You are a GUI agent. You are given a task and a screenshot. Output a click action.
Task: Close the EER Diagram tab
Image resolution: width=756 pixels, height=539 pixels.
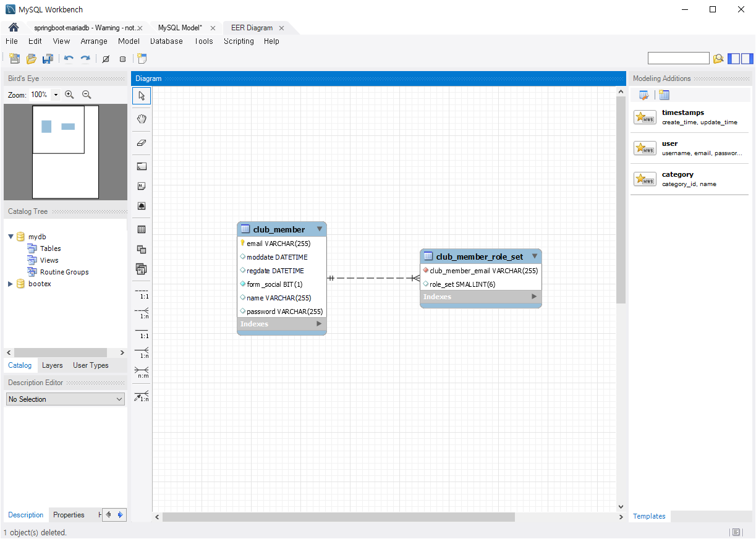[x=281, y=28]
